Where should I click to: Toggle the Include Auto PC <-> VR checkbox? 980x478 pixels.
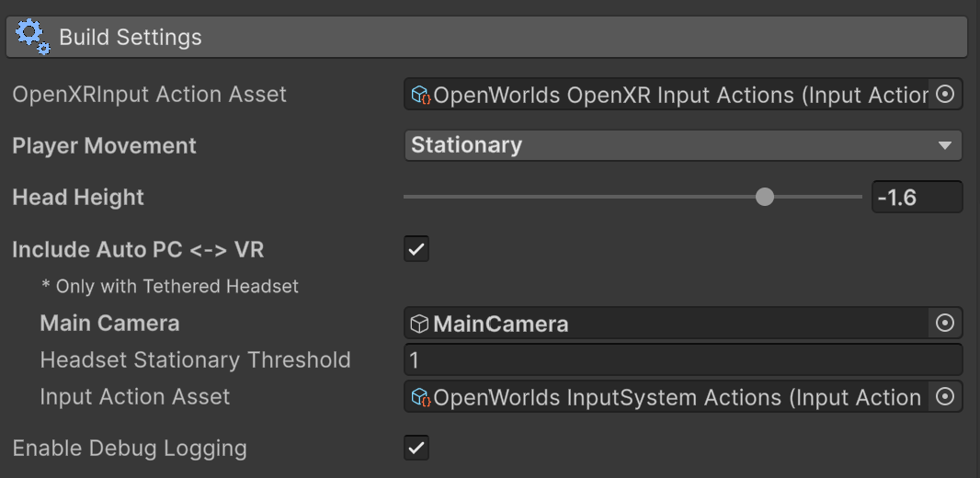pyautogui.click(x=416, y=249)
